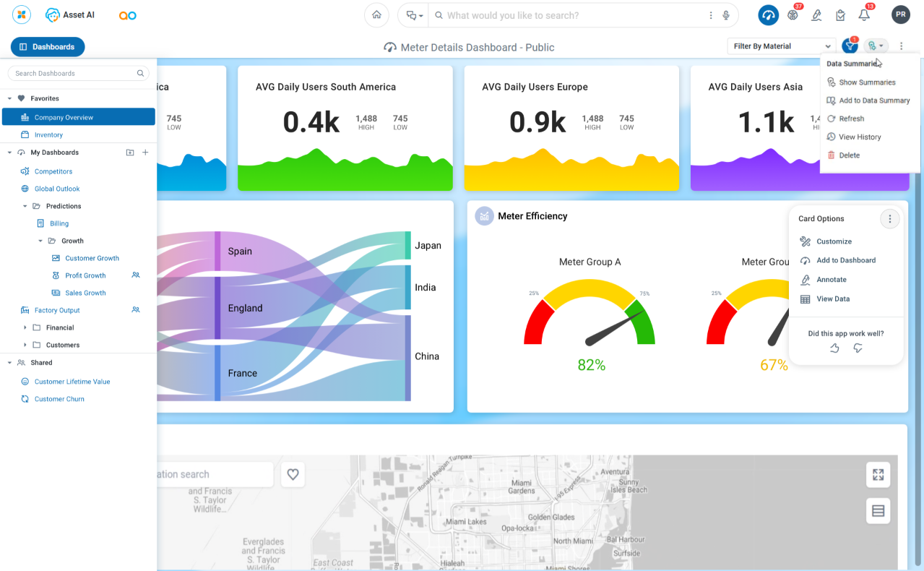Click the add dashboard plus icon
Image resolution: width=924 pixels, height=571 pixels.
pos(145,153)
